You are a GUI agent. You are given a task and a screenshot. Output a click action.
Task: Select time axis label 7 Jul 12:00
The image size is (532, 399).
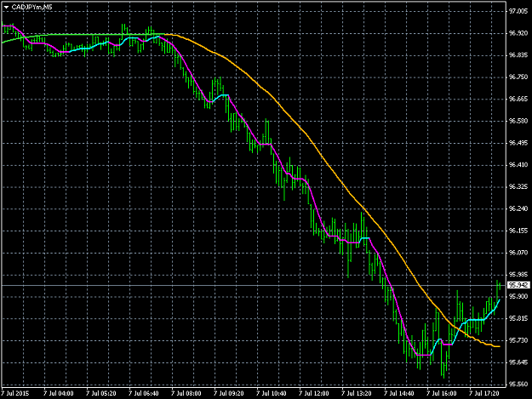point(314,394)
